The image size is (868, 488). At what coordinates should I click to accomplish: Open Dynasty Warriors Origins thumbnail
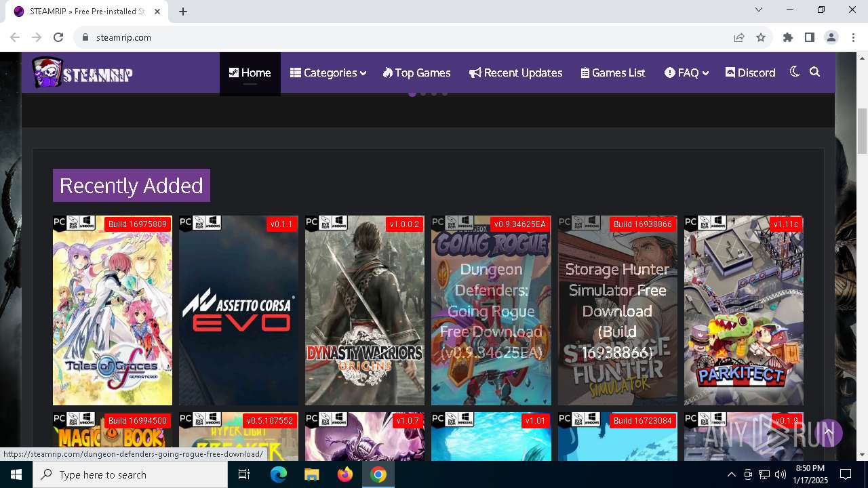365,310
